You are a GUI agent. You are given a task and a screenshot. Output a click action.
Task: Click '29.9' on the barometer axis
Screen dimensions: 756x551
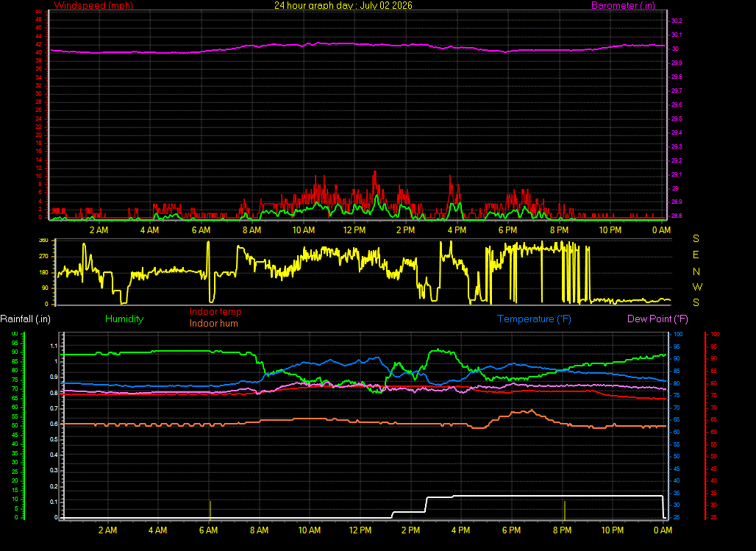pyautogui.click(x=677, y=63)
